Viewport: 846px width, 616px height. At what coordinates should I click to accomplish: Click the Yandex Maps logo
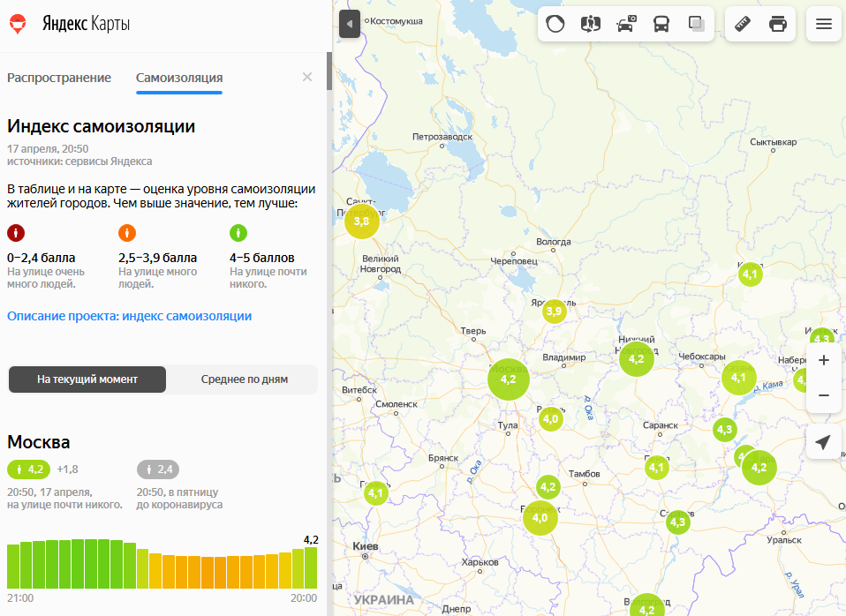[70, 24]
